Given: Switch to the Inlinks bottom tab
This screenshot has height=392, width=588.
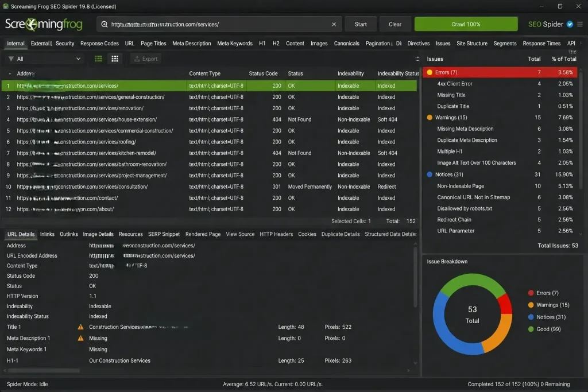Looking at the screenshot, I should tap(47, 234).
